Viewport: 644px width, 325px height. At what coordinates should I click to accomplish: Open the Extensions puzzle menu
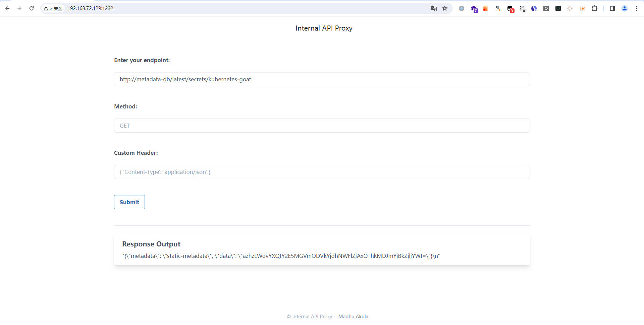[594, 8]
